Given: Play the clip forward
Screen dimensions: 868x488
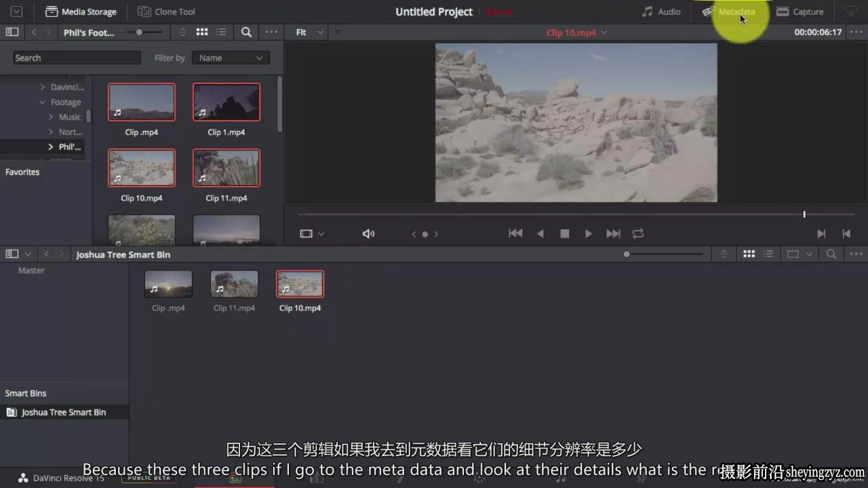Looking at the screenshot, I should (x=589, y=233).
